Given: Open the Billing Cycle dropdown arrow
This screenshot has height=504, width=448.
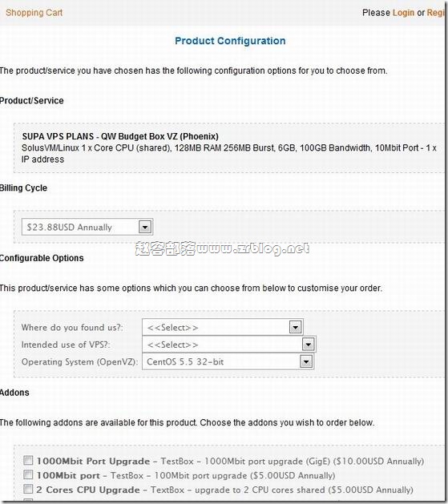Looking at the screenshot, I should point(145,227).
